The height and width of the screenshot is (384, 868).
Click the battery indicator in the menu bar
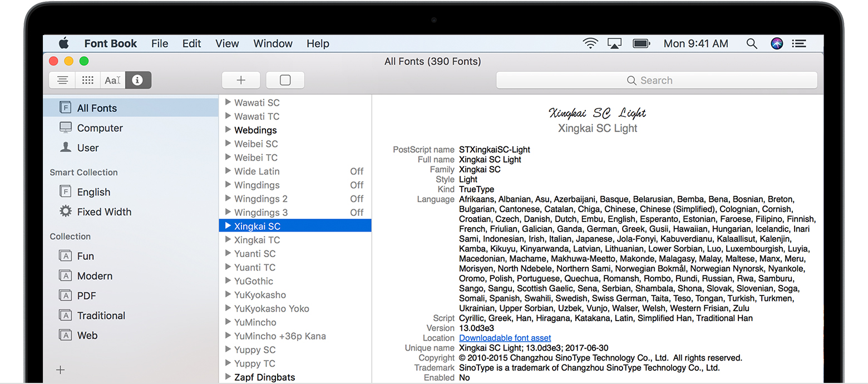tap(640, 43)
